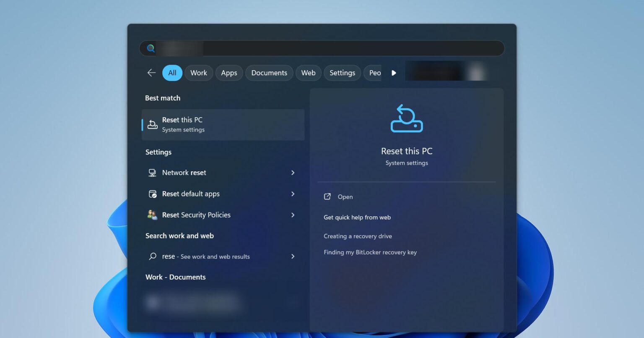
Task: Open Finding my BitLocker recovery key link
Action: [x=370, y=252]
